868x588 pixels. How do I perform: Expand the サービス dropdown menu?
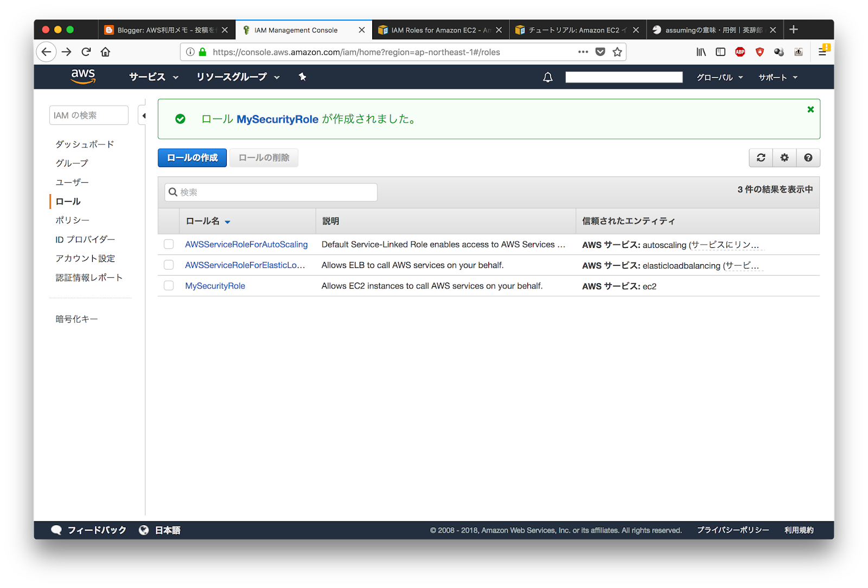[x=154, y=77]
